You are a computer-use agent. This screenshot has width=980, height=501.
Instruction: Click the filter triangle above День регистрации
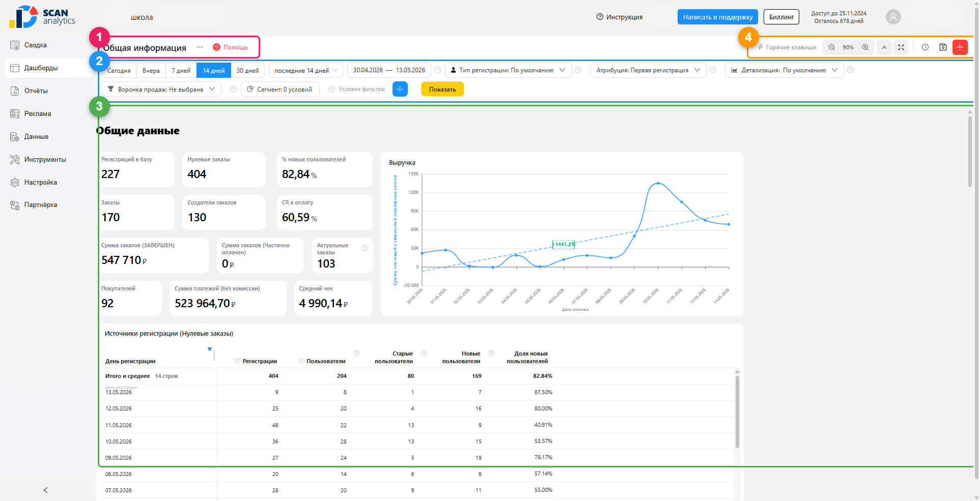point(209,349)
